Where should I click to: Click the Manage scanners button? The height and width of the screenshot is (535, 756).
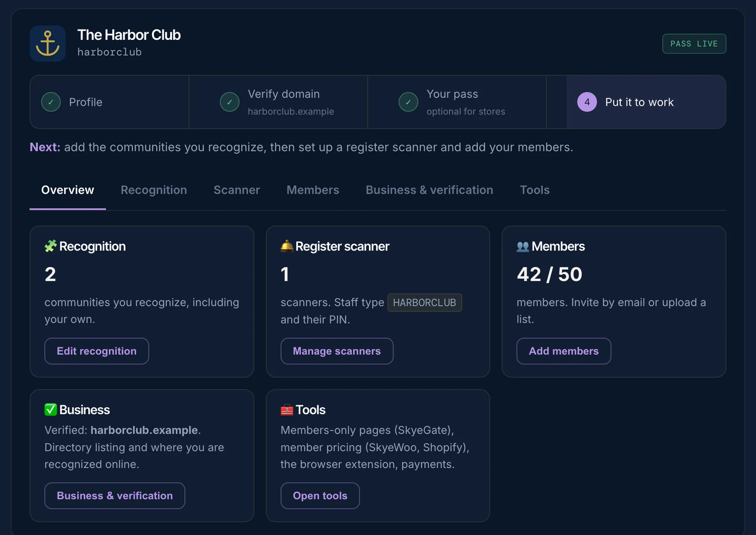pyautogui.click(x=337, y=351)
